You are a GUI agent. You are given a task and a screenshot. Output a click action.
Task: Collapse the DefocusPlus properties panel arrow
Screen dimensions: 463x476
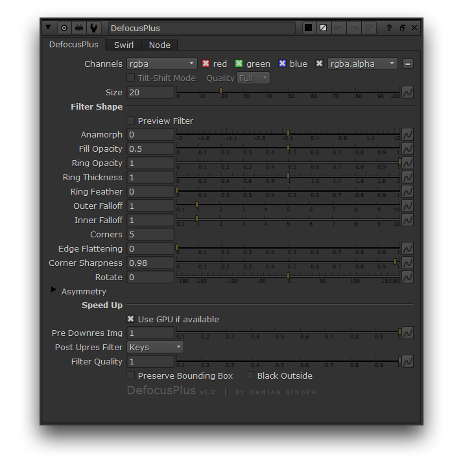[x=49, y=28]
